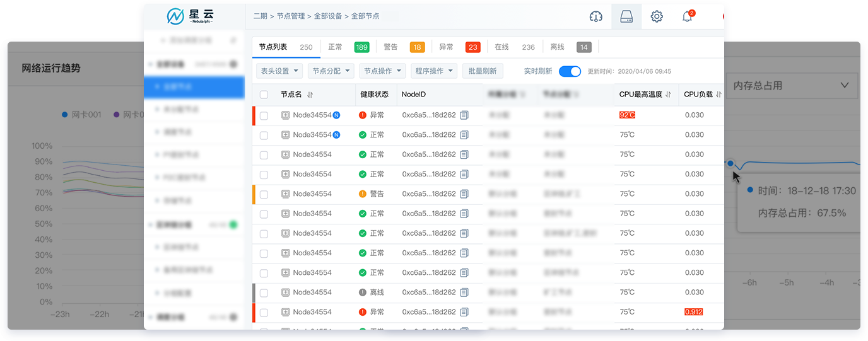The height and width of the screenshot is (341, 868).
Task: Open the 表头设置 dropdown
Action: click(x=279, y=71)
